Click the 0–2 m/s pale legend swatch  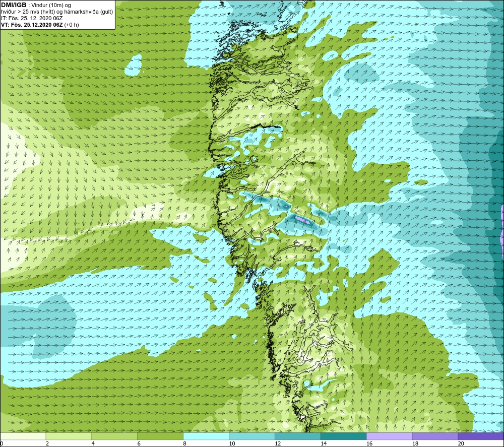23,436
